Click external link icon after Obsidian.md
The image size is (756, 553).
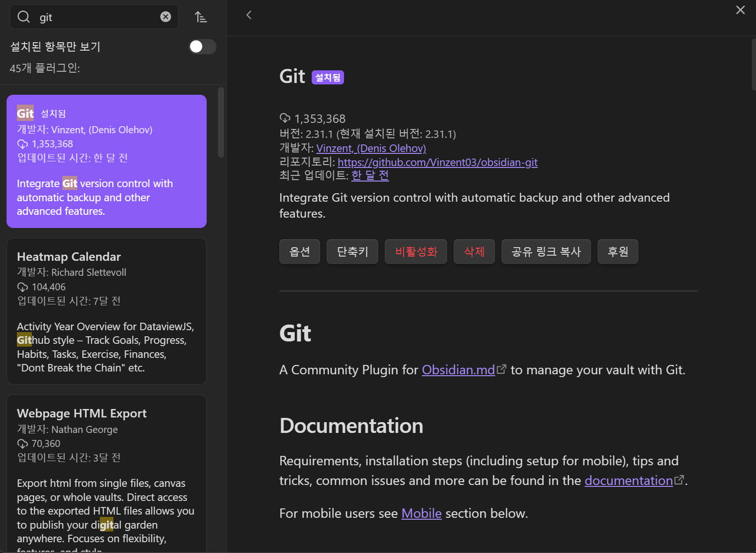click(502, 369)
